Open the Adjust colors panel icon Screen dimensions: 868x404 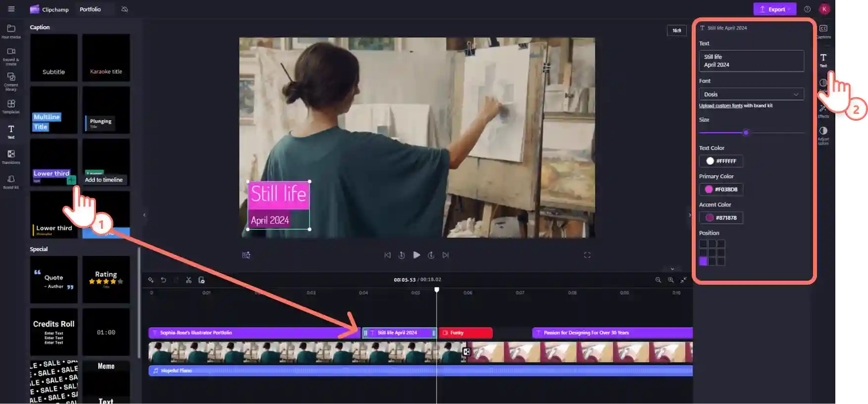823,134
